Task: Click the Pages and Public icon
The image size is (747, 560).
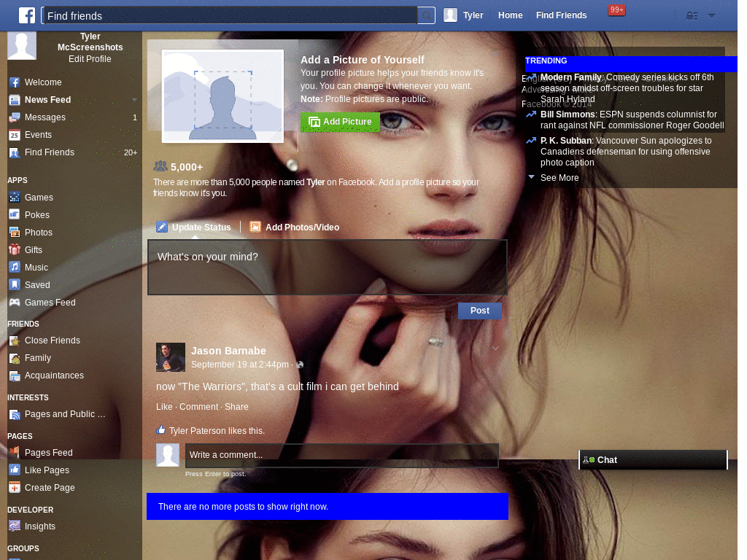Action: (x=15, y=414)
